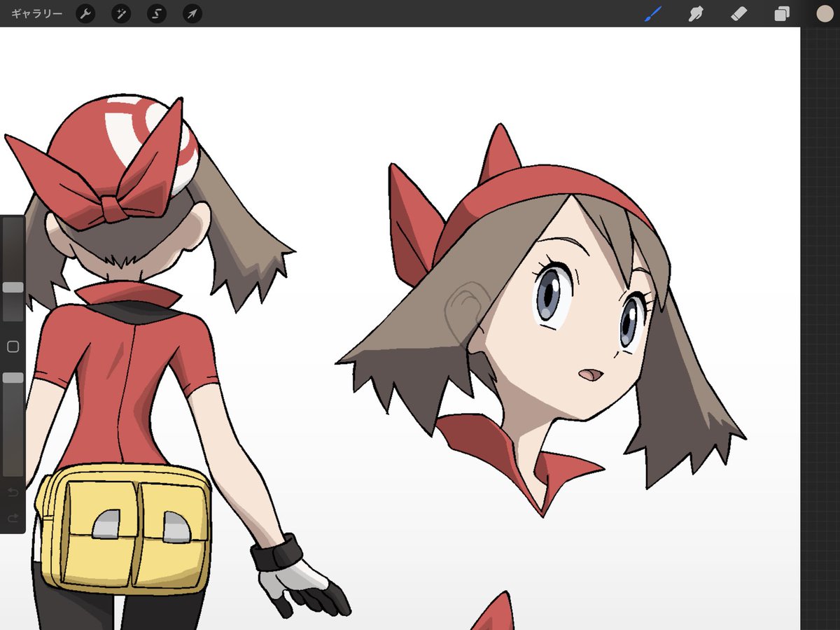The image size is (840, 630).
Task: Open the active color swatch
Action: 825,13
